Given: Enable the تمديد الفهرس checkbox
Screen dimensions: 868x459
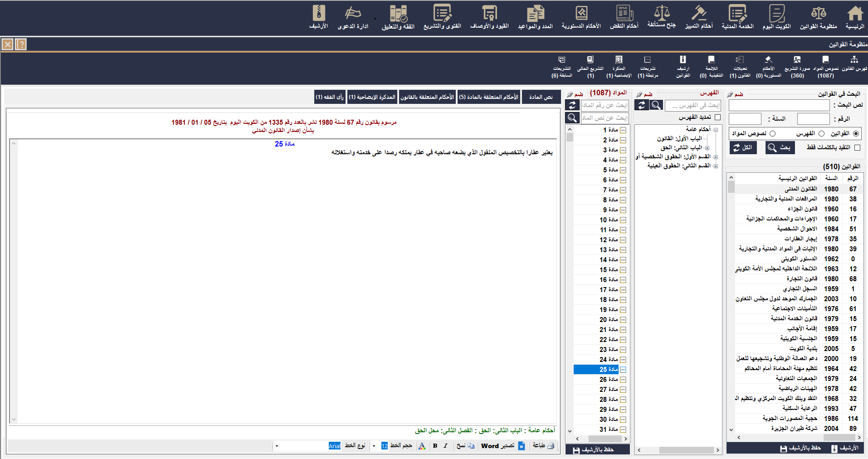Looking at the screenshot, I should point(717,117).
